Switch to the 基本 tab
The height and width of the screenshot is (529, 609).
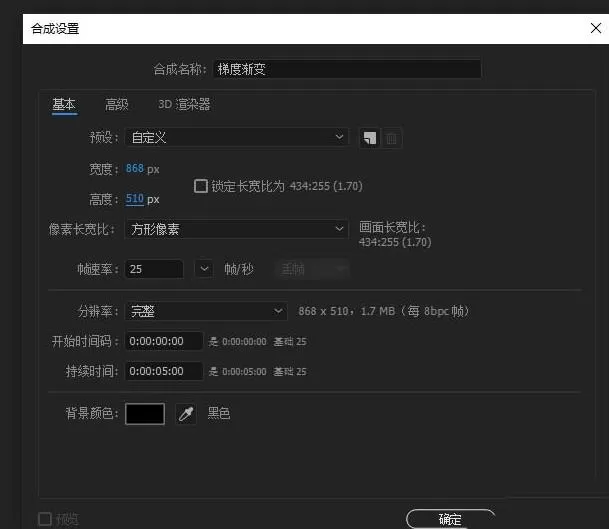pyautogui.click(x=64, y=104)
